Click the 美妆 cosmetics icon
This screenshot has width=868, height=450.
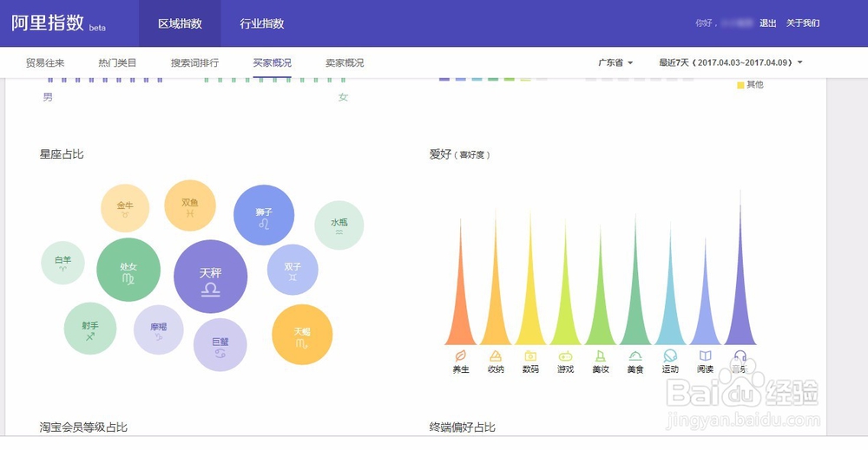[x=600, y=355]
